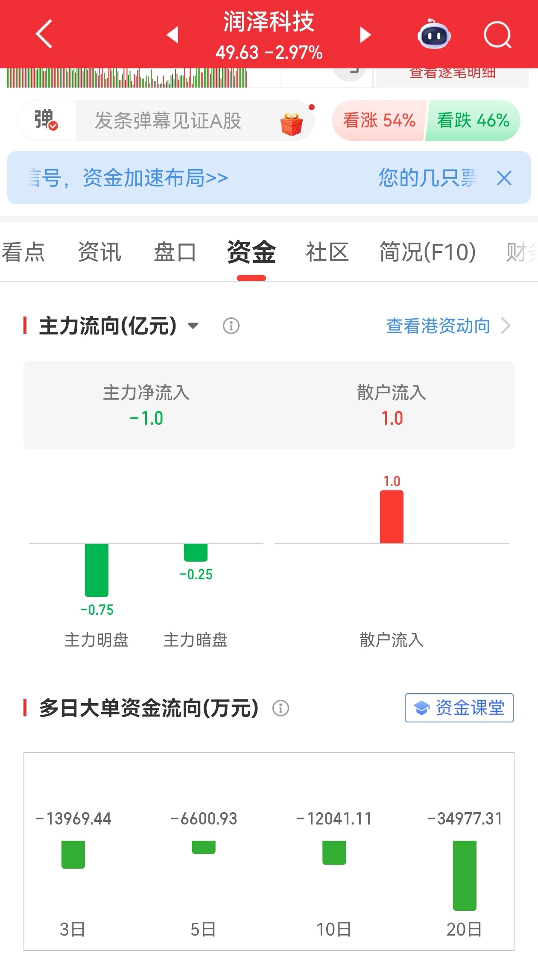Image resolution: width=538 pixels, height=980 pixels.
Task: Open the 资金课堂 button
Action: 459,708
